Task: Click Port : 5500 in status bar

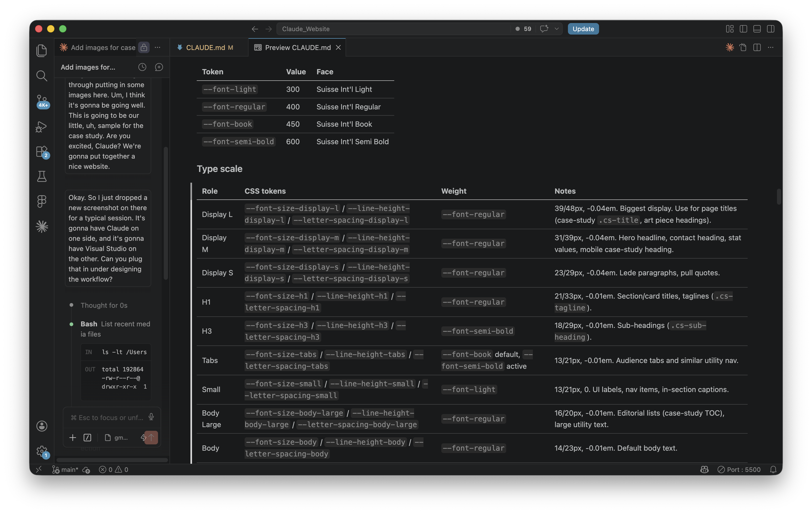Action: 739,470
